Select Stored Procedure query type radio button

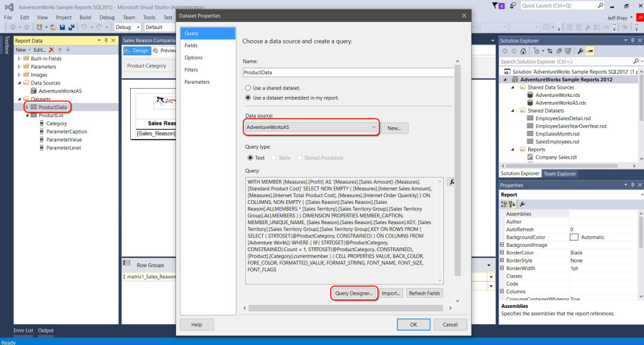click(299, 158)
